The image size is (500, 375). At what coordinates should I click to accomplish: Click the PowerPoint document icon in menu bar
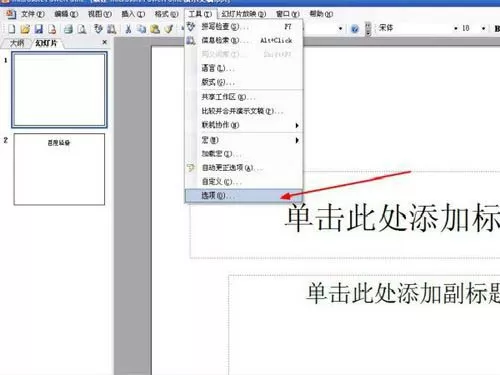pyautogui.click(x=11, y=14)
